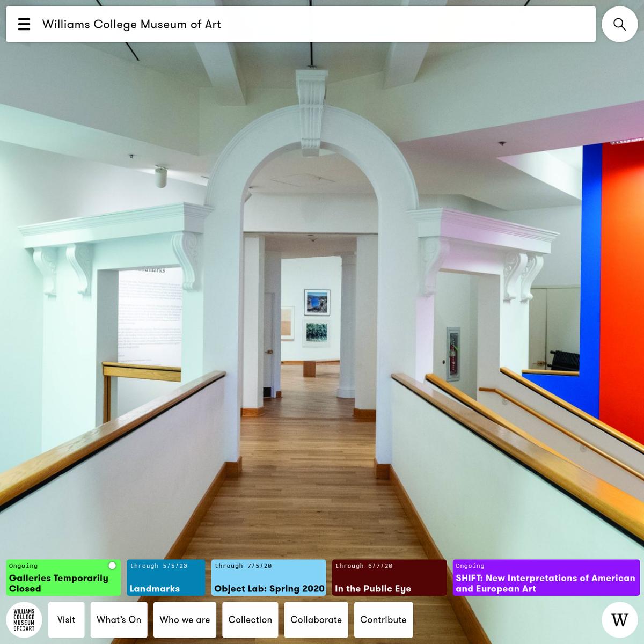The height and width of the screenshot is (644, 644).
Task: Click the magnifying glass search button
Action: (x=619, y=24)
